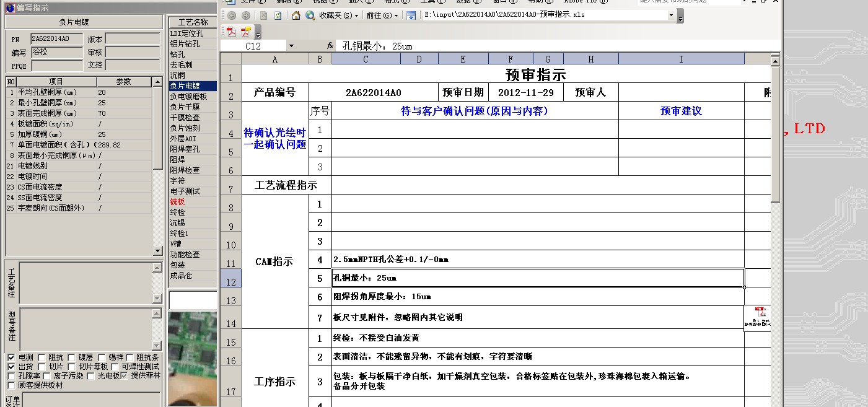Click the show only web toolbar icon
Screen dimensions: 868x407
click(411, 15)
